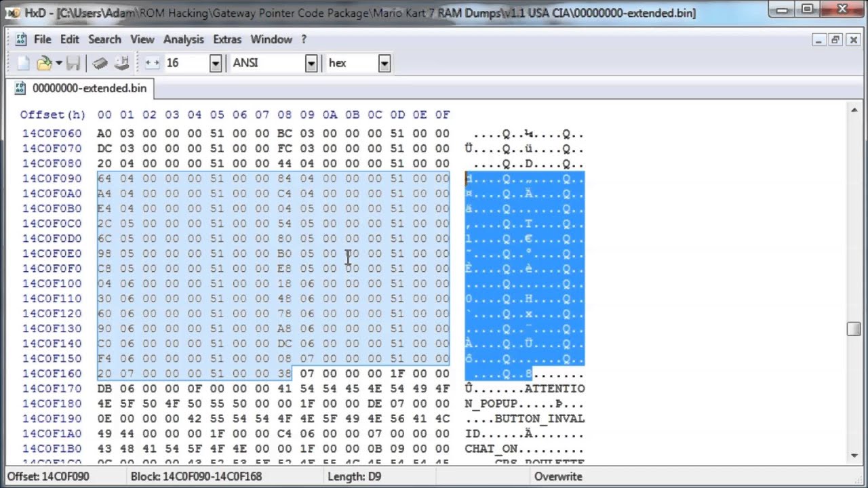Click the HxD title bar app icon
Viewport: 868px width, 488px height.
(x=13, y=12)
